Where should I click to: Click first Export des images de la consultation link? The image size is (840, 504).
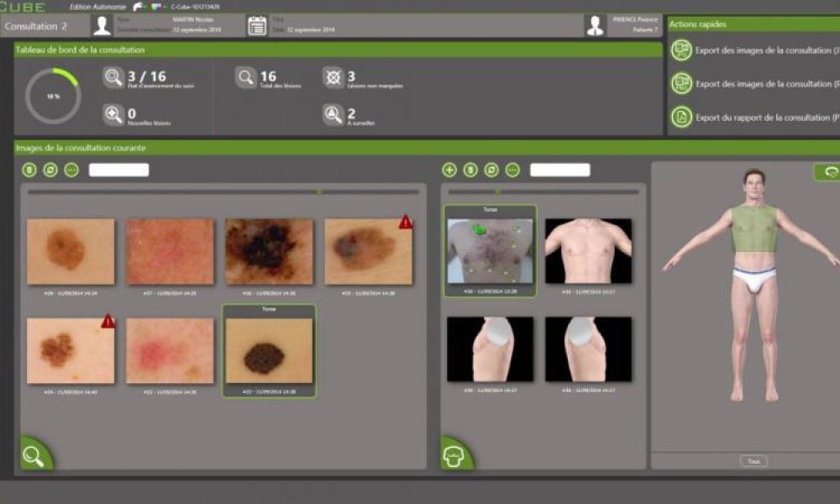pos(767,50)
